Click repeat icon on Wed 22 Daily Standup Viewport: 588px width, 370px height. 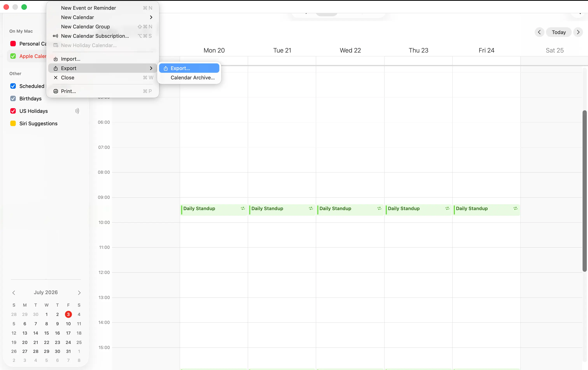click(x=379, y=208)
